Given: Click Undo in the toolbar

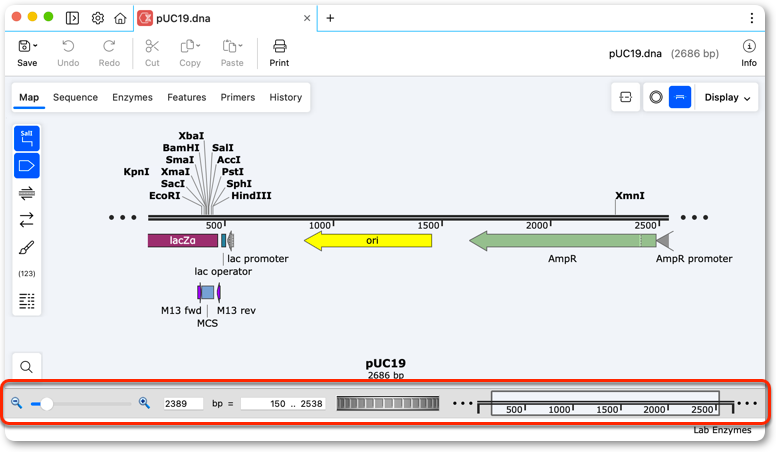Looking at the screenshot, I should (x=68, y=53).
